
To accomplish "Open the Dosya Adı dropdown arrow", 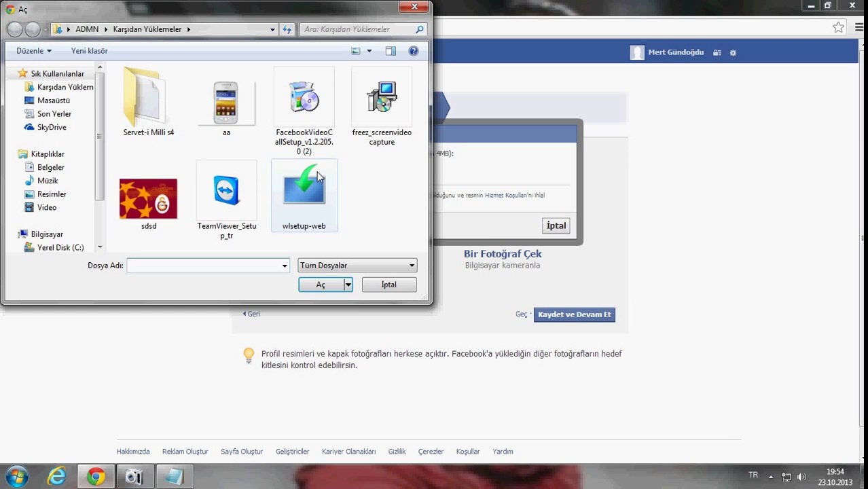I will pos(285,266).
